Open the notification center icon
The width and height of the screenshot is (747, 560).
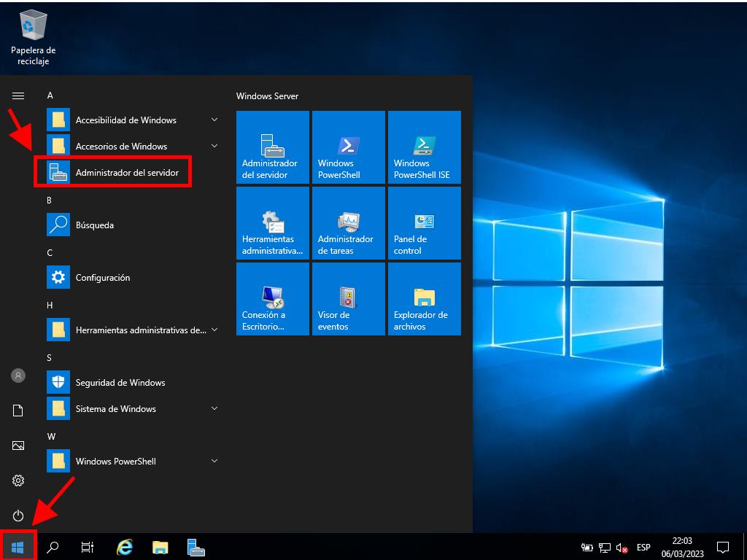[x=723, y=547]
